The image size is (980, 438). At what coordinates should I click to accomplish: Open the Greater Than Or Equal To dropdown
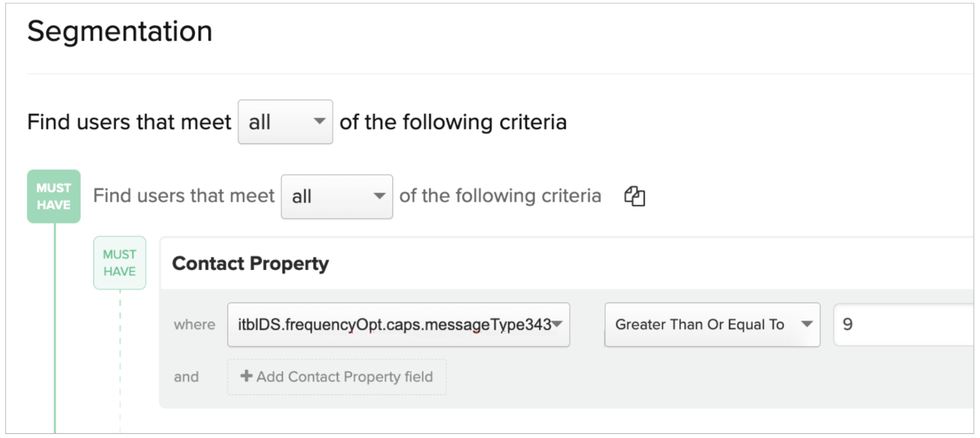[712, 324]
